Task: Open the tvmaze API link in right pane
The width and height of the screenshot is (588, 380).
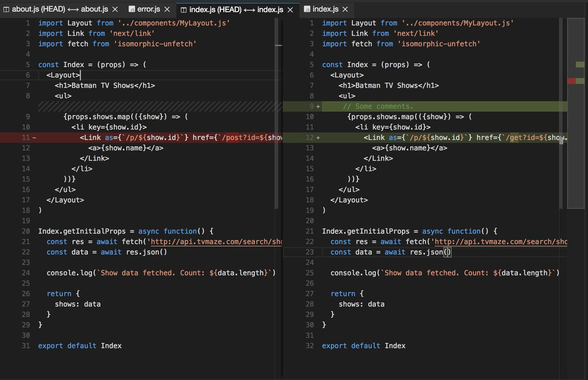Action: (x=501, y=242)
